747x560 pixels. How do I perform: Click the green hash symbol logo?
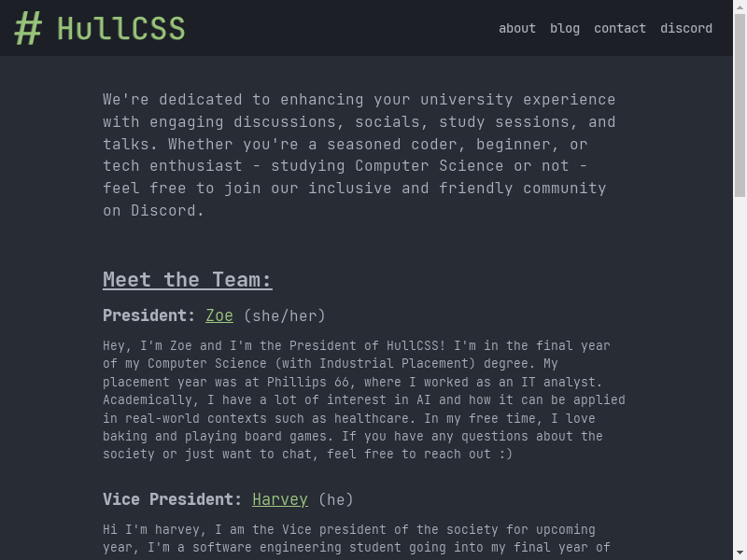point(28,28)
